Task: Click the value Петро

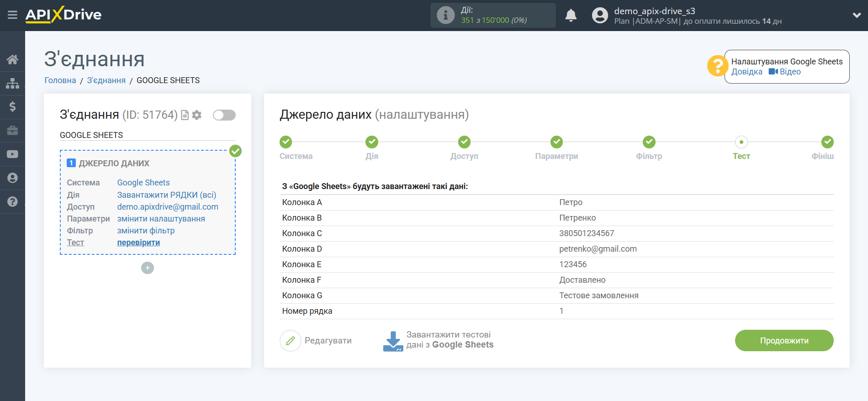Action: (571, 202)
